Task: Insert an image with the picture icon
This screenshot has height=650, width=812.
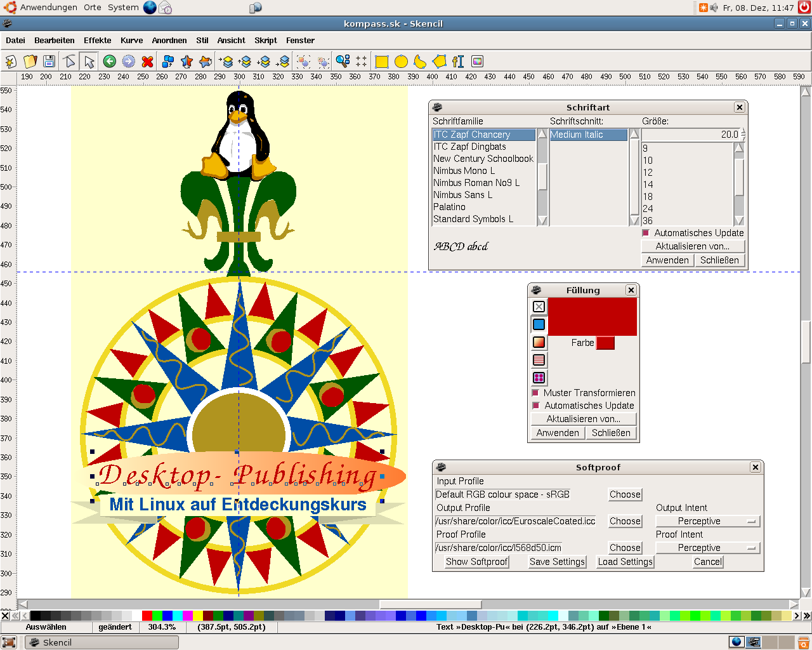Action: 477,61
